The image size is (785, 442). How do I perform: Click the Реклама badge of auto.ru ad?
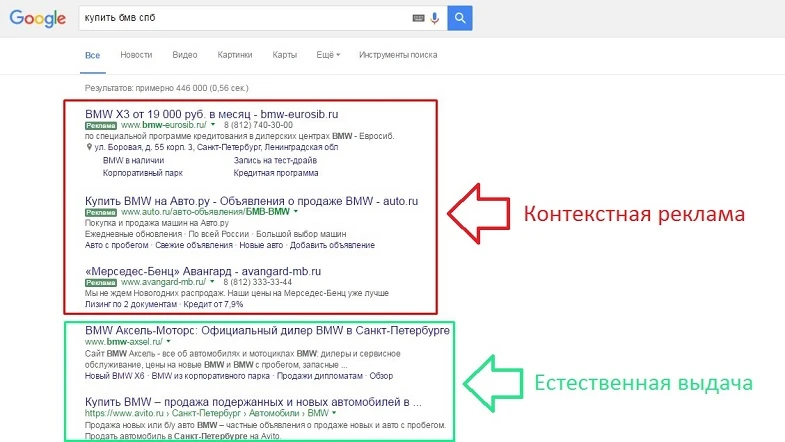click(101, 213)
